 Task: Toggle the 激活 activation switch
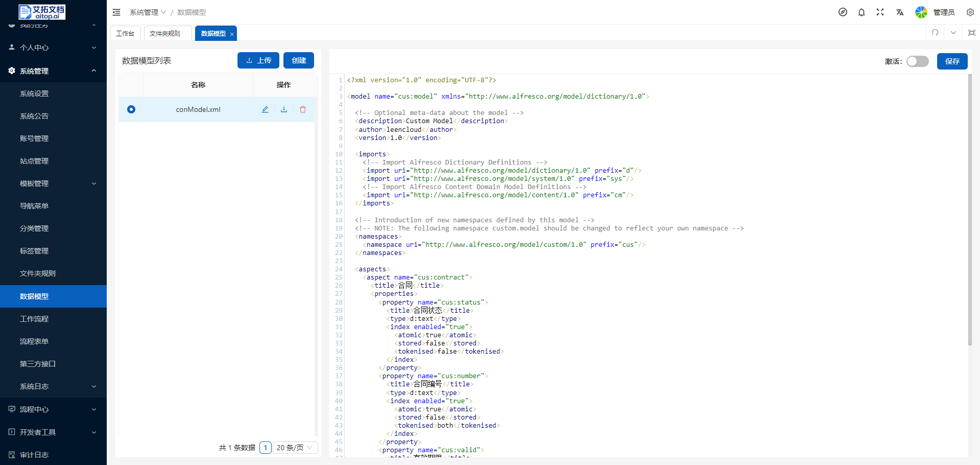(x=917, y=61)
